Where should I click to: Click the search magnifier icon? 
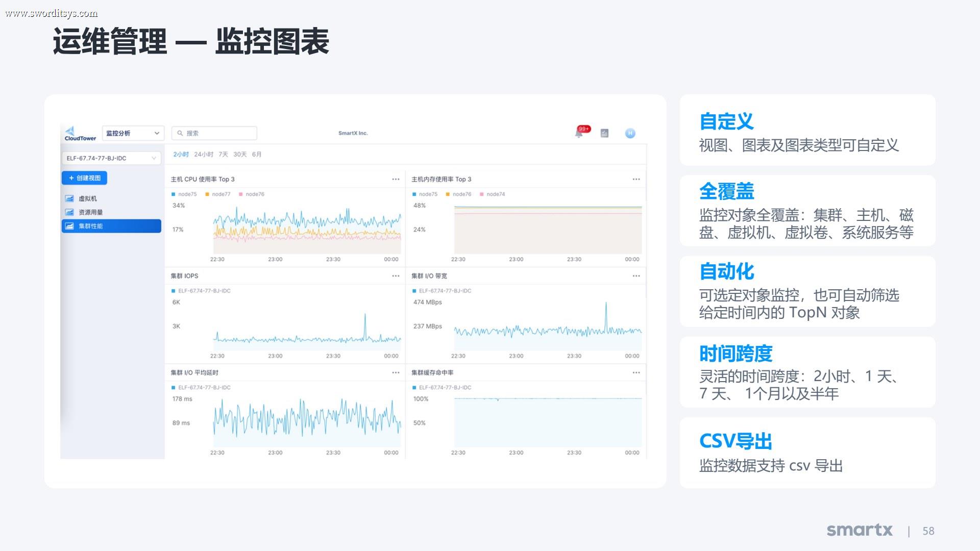click(180, 133)
